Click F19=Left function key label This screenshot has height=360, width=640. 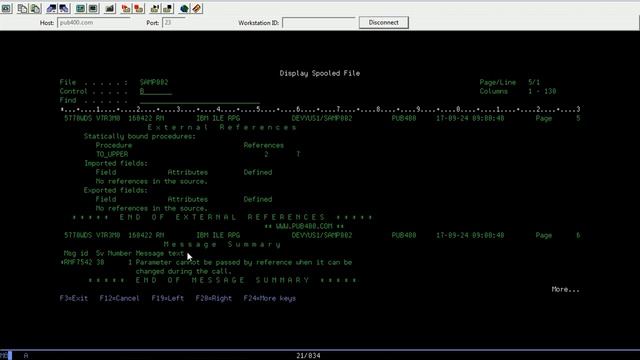point(168,298)
